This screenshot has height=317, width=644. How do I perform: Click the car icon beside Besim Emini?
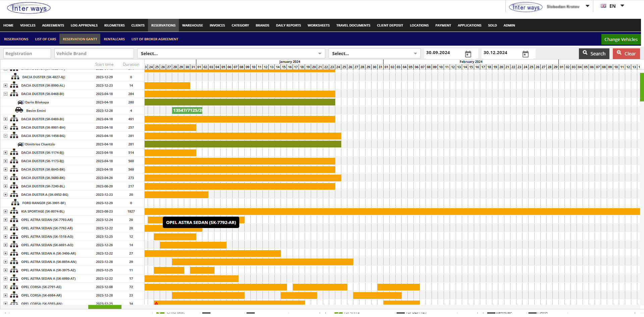coord(19,110)
